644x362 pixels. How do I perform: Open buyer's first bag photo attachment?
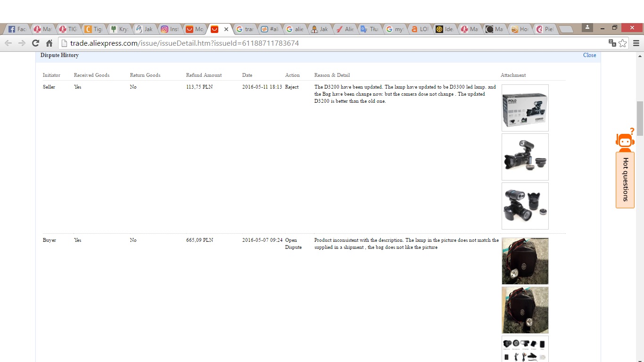(x=525, y=261)
